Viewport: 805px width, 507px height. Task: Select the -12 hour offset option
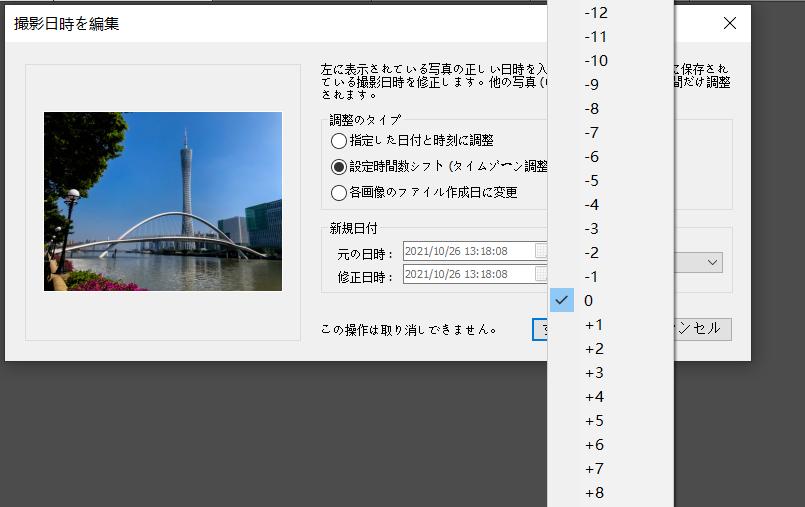596,13
